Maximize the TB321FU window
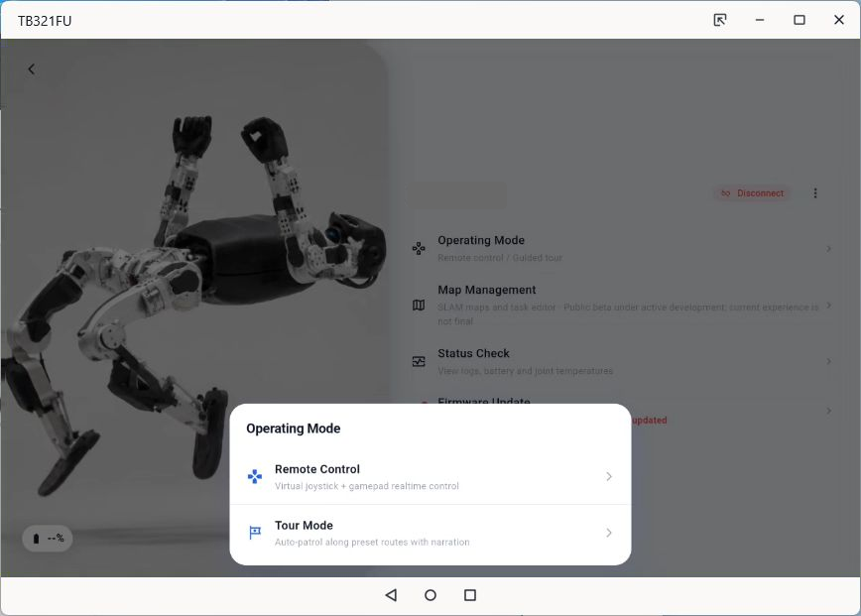Viewport: 861px width, 616px height. pos(799,20)
